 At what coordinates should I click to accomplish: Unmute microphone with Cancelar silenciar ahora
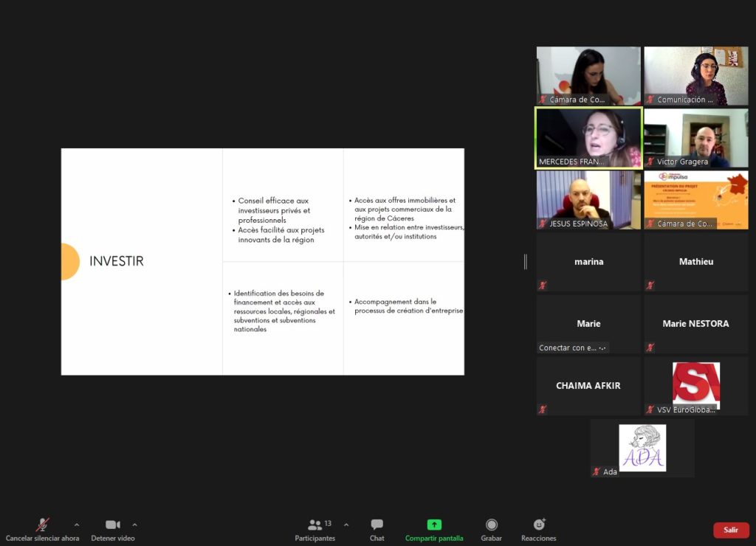tap(43, 525)
